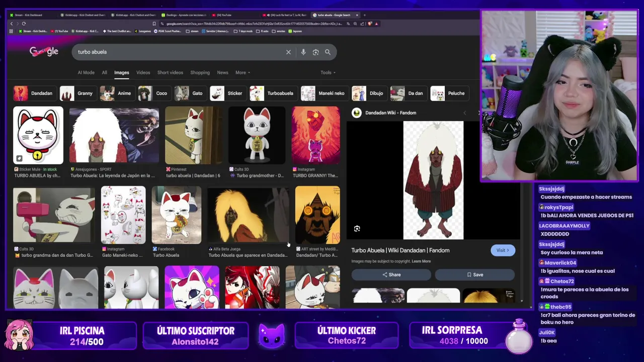Search inside the image with the Lens icon on preview
644x362 pixels.
click(x=357, y=229)
